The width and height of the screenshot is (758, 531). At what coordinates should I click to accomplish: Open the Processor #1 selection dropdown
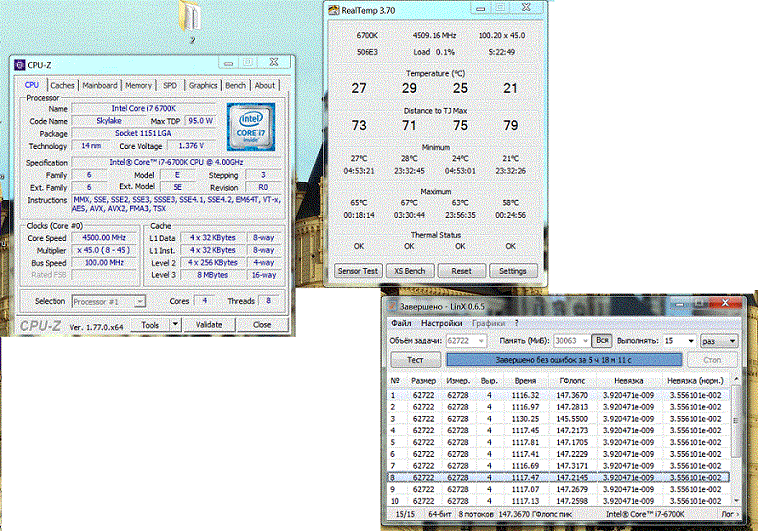pyautogui.click(x=109, y=301)
